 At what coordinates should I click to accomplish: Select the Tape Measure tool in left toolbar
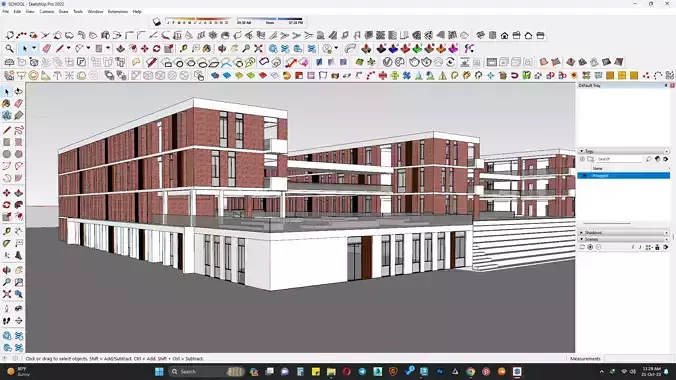(6, 232)
